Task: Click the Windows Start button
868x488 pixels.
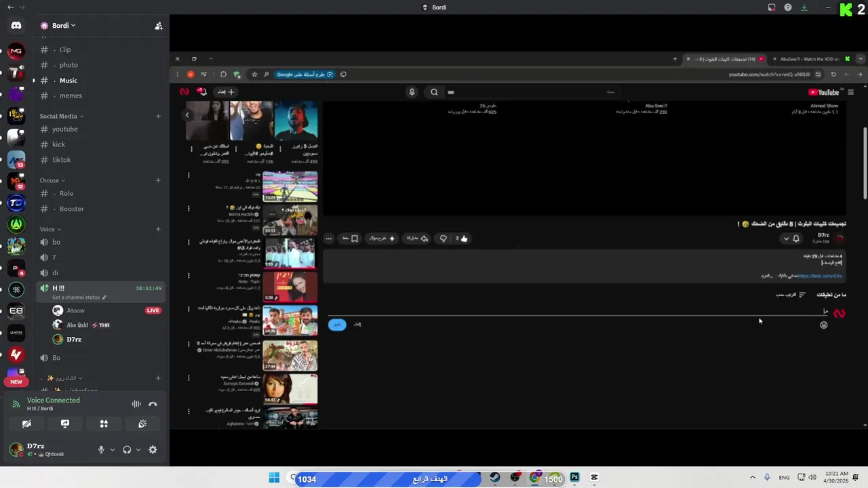Action: coord(274,477)
